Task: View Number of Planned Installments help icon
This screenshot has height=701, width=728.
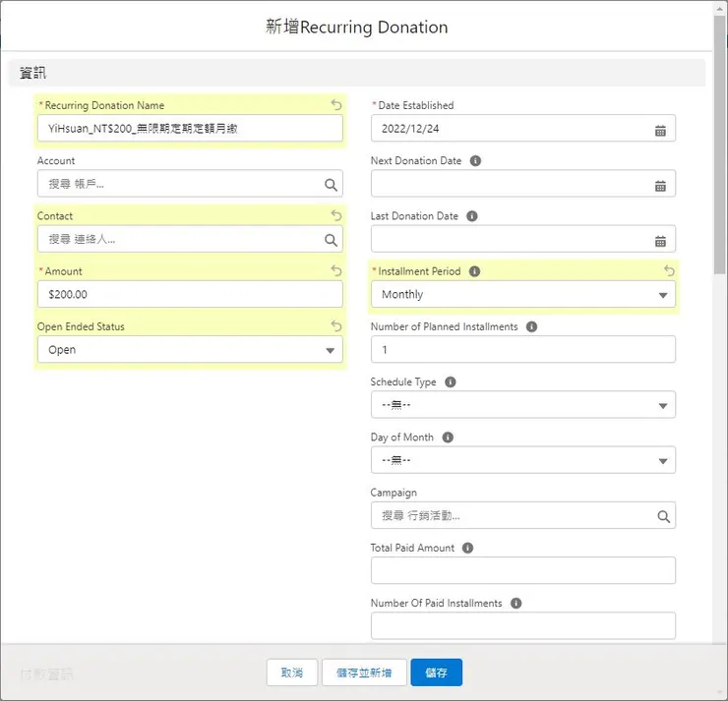Action: pos(531,326)
